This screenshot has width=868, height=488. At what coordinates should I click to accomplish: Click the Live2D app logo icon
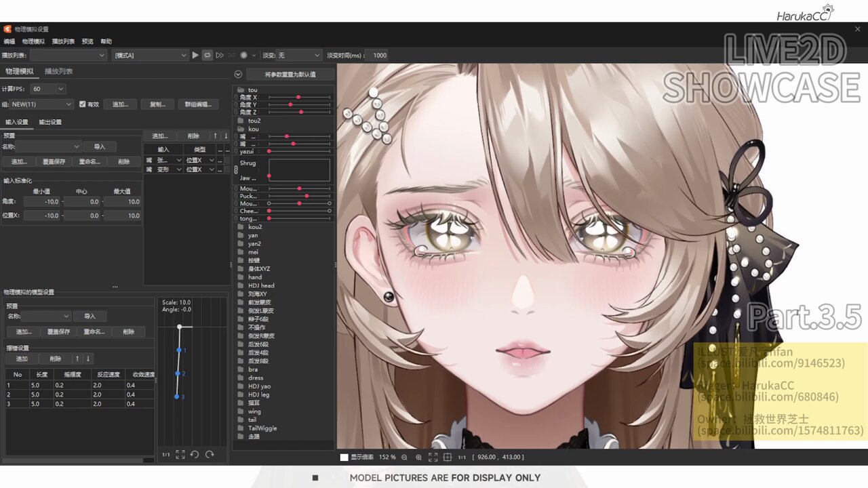coord(7,29)
